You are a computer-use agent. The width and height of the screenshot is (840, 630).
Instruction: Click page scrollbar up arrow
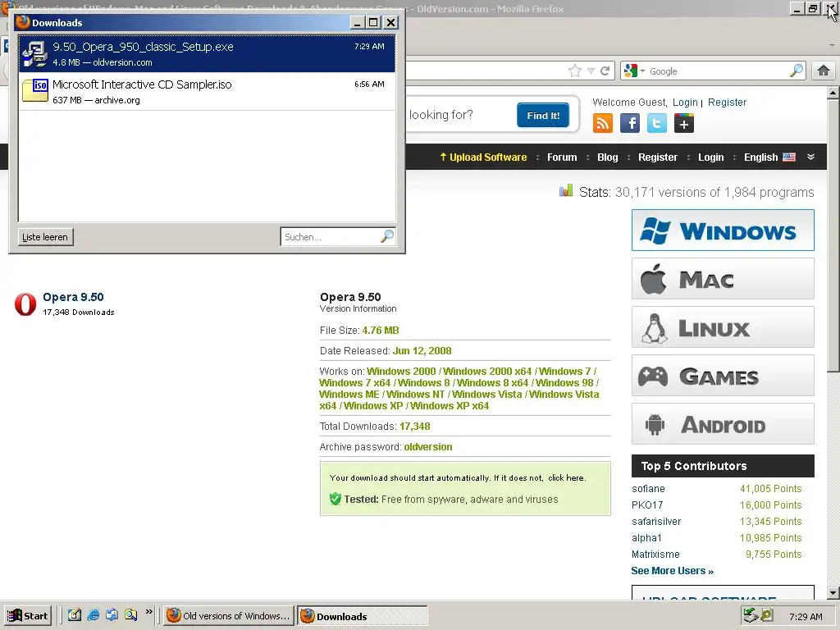(x=833, y=93)
